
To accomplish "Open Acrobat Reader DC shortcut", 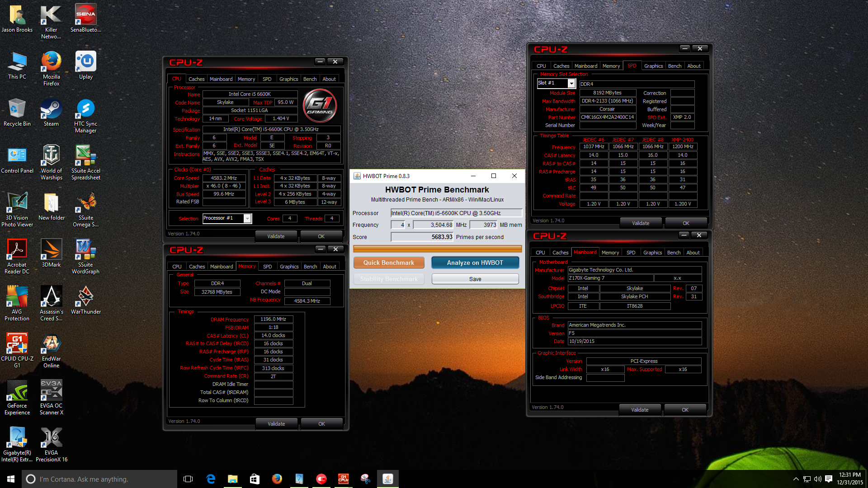I will [x=17, y=256].
